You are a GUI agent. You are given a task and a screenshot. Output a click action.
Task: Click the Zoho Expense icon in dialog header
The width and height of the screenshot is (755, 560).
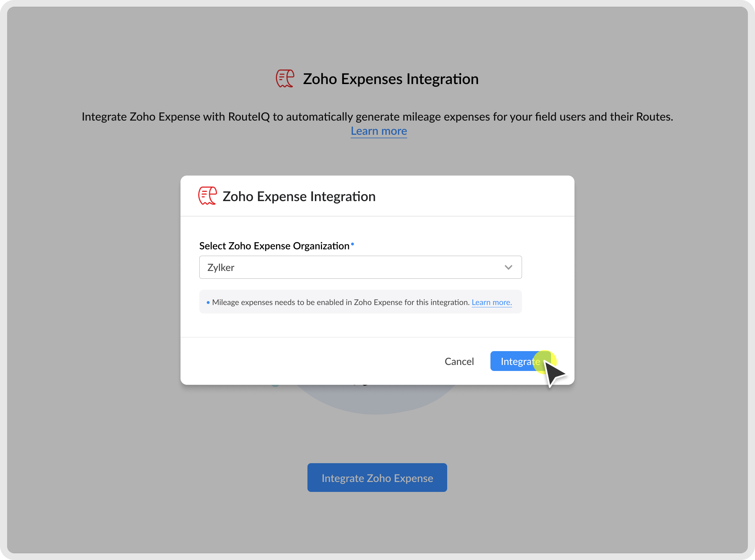click(207, 196)
